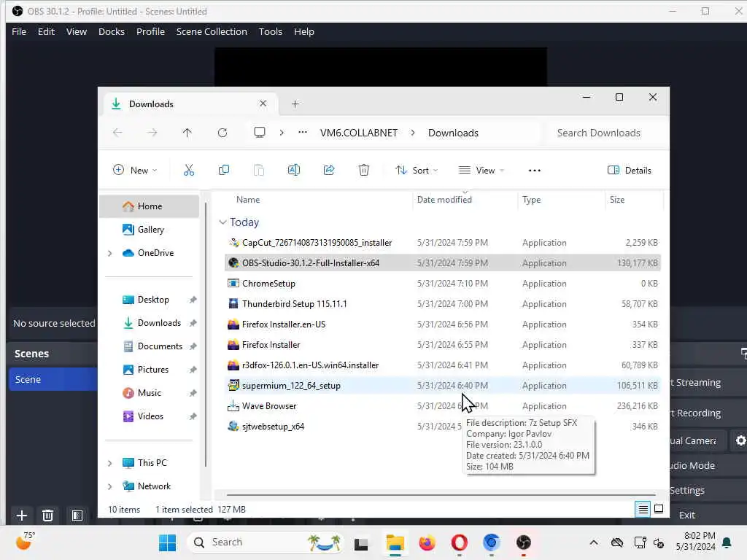Unpin Desktop from Quick access
This screenshot has width=747, height=560.
pos(193,300)
